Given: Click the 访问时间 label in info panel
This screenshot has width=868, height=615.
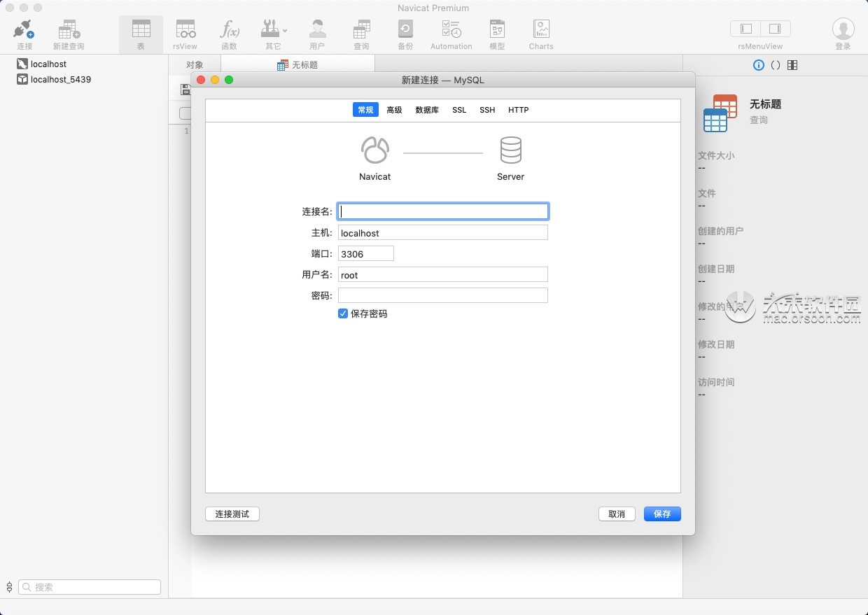Looking at the screenshot, I should pyautogui.click(x=716, y=382).
